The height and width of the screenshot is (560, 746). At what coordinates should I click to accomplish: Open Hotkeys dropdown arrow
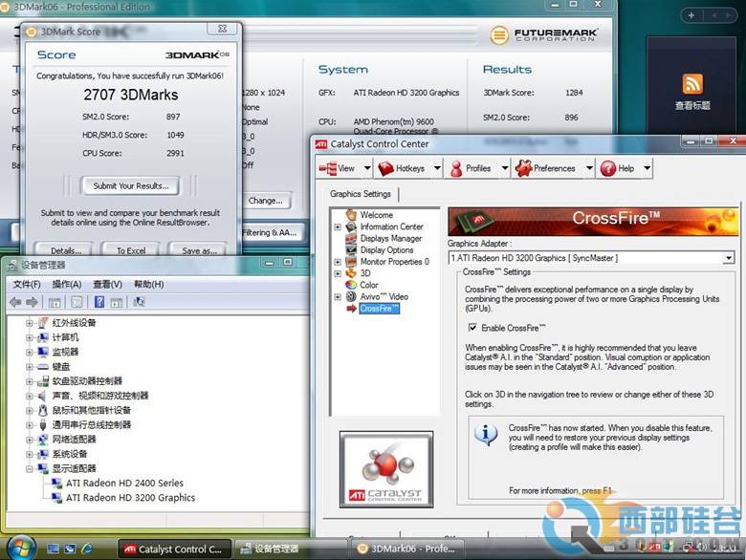click(x=437, y=168)
